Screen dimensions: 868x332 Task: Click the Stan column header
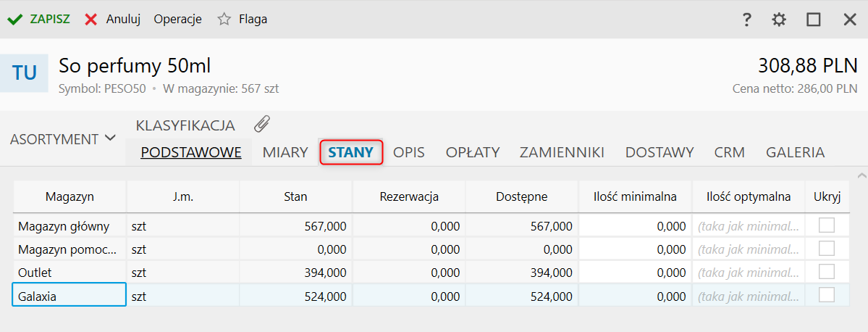point(295,196)
